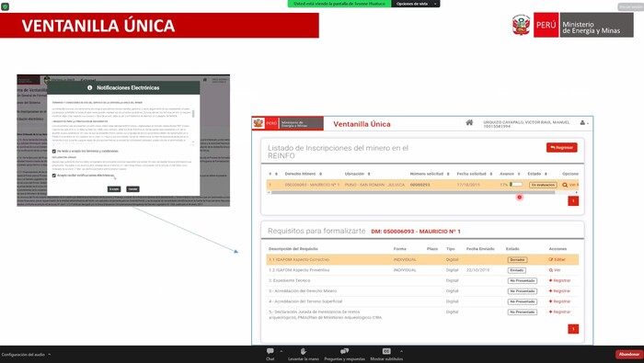Click 'Borrador' status badge

point(517,260)
